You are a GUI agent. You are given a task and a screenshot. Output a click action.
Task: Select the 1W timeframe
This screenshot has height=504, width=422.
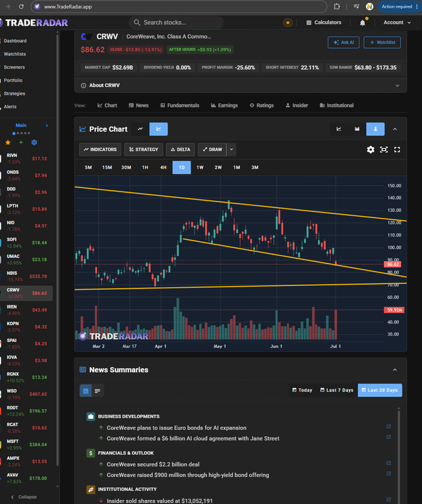click(x=200, y=167)
